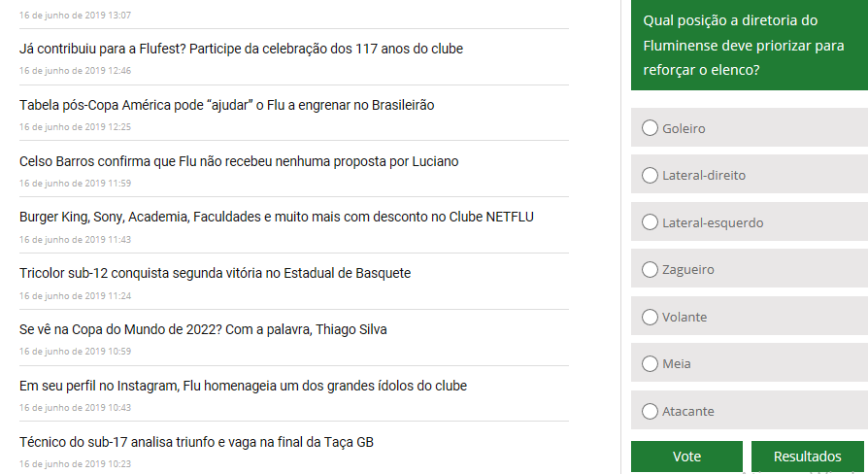The image size is (868, 474).
Task: Open Tabela pós-Copa América article
Action: pyautogui.click(x=226, y=105)
